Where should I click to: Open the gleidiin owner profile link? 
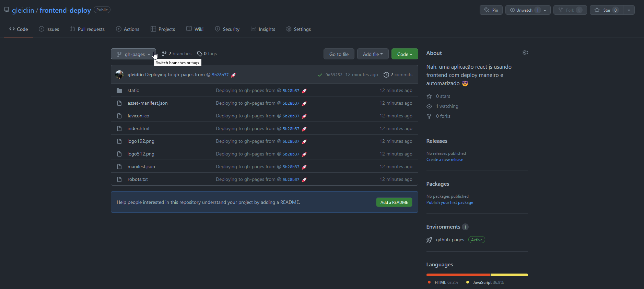[x=23, y=10]
